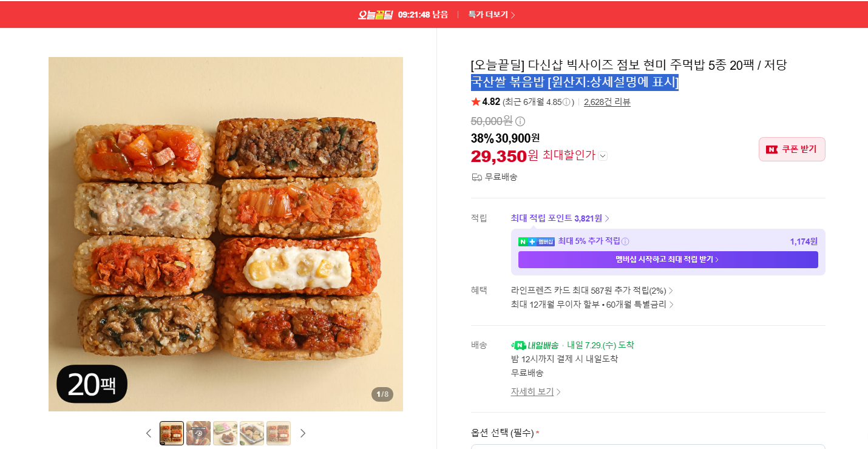Select the last product thumbnail
Screen dimensions: 868x449
click(279, 433)
